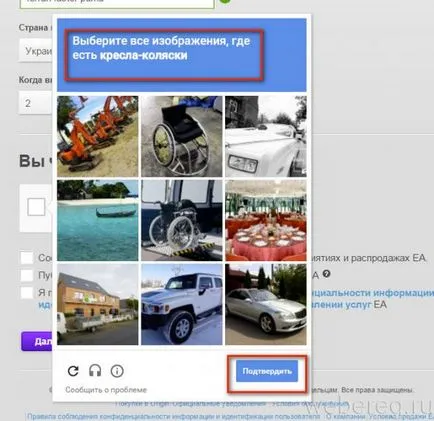Select the silver Mercedes sedan image
The width and height of the screenshot is (434, 421).
coord(266,304)
